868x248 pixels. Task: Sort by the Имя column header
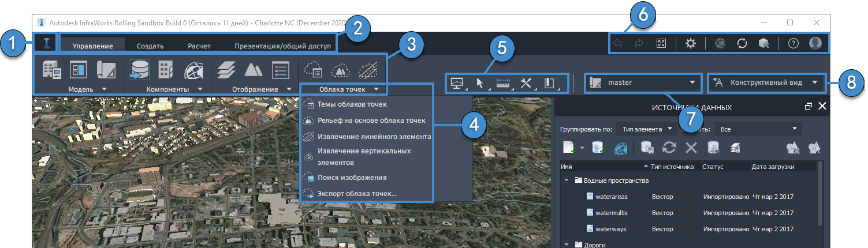604,167
